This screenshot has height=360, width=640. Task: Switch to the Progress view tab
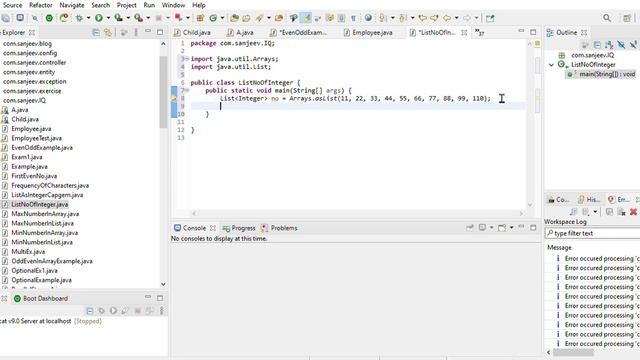[239, 228]
